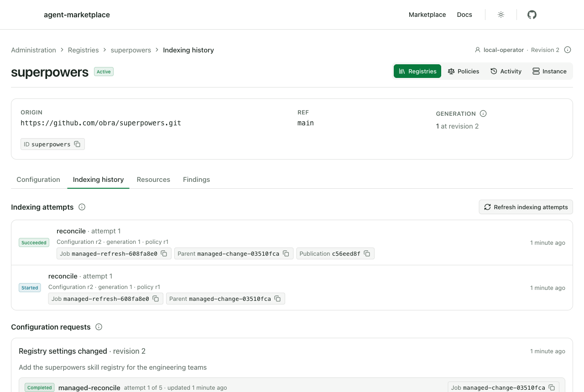Copy Parent ID in the Started attempt
The height and width of the screenshot is (392, 584).
click(278, 299)
